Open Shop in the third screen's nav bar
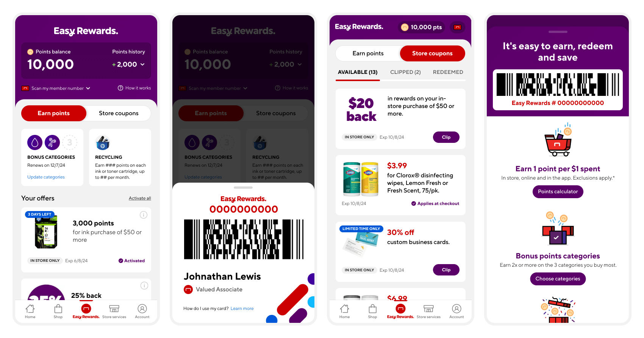Viewport: 644px width, 338px height. tap(372, 311)
